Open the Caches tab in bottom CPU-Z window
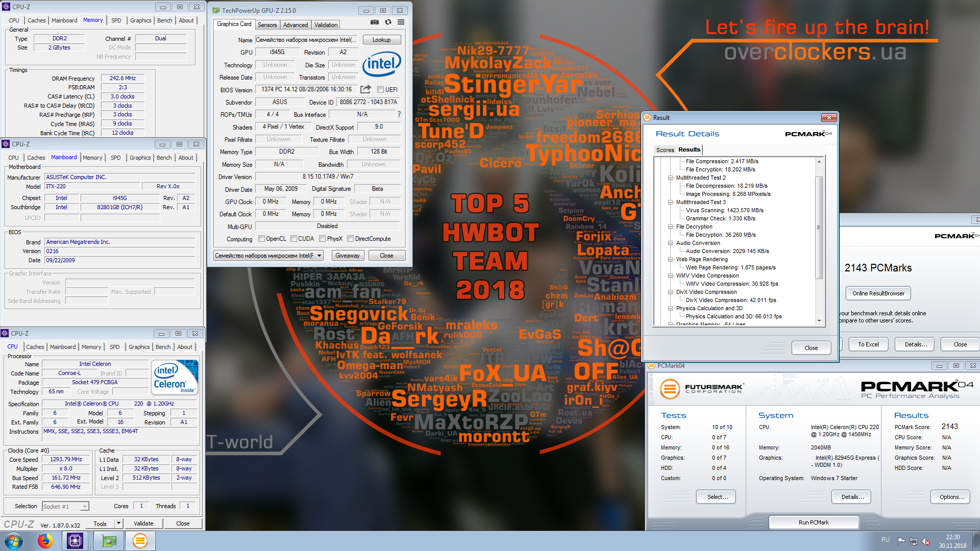Viewport: 980px width, 551px height. pyautogui.click(x=35, y=347)
